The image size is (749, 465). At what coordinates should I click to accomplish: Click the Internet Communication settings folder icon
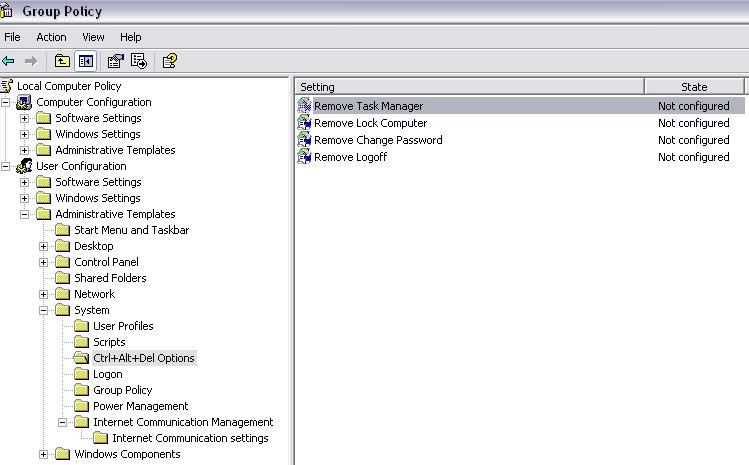click(x=100, y=438)
